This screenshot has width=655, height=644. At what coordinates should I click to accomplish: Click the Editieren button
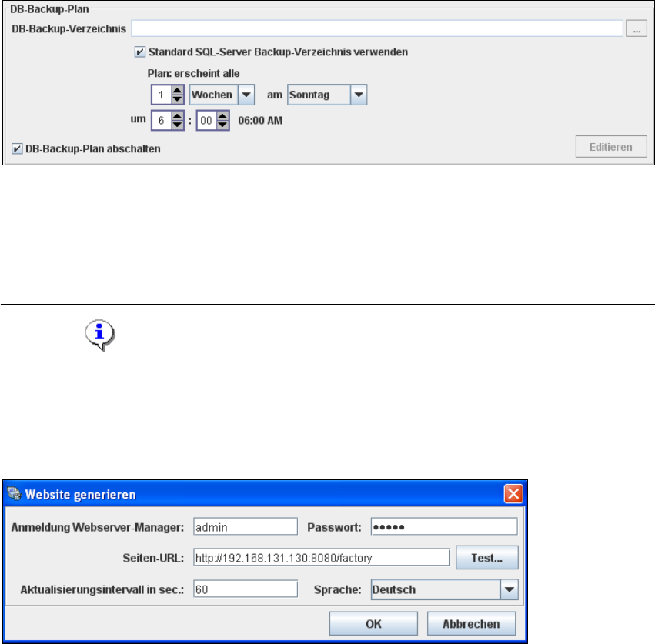click(610, 147)
